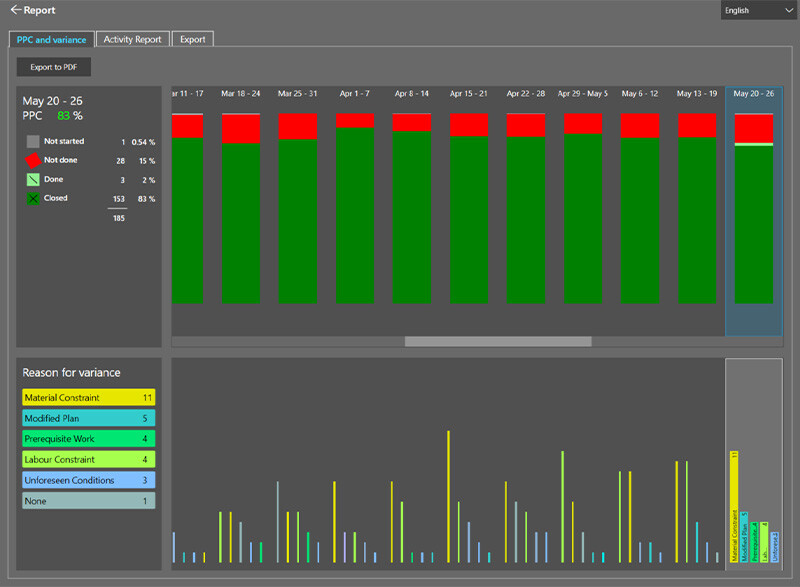Select the Apr 1 - 7 week bar
The width and height of the screenshot is (800, 587).
coord(354,210)
